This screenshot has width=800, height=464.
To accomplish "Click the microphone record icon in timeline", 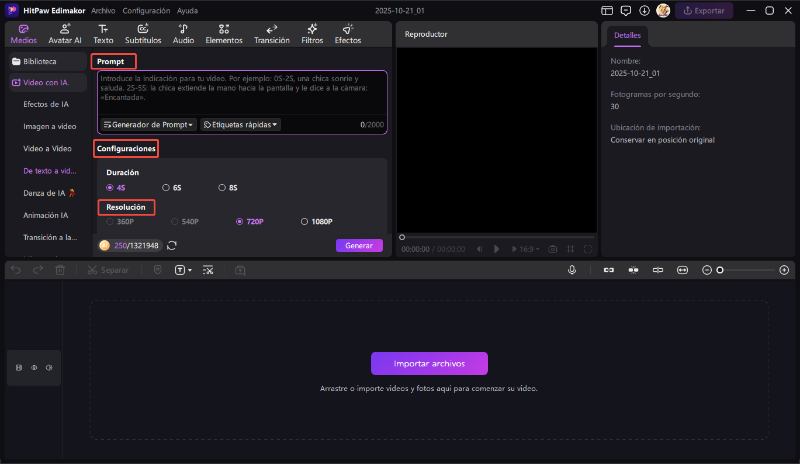I will point(572,270).
